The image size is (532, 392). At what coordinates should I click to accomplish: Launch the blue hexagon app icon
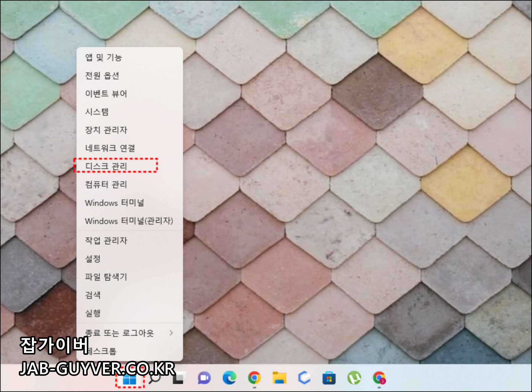[x=304, y=378]
